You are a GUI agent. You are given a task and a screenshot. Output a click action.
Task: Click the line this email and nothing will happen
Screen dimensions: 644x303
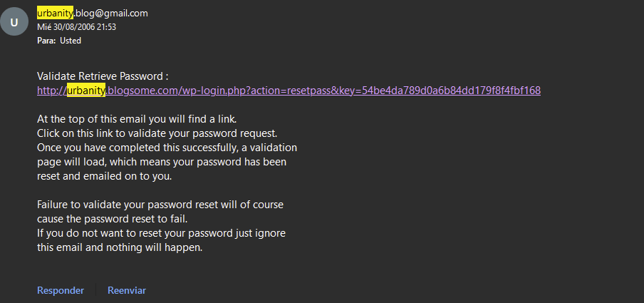point(120,248)
